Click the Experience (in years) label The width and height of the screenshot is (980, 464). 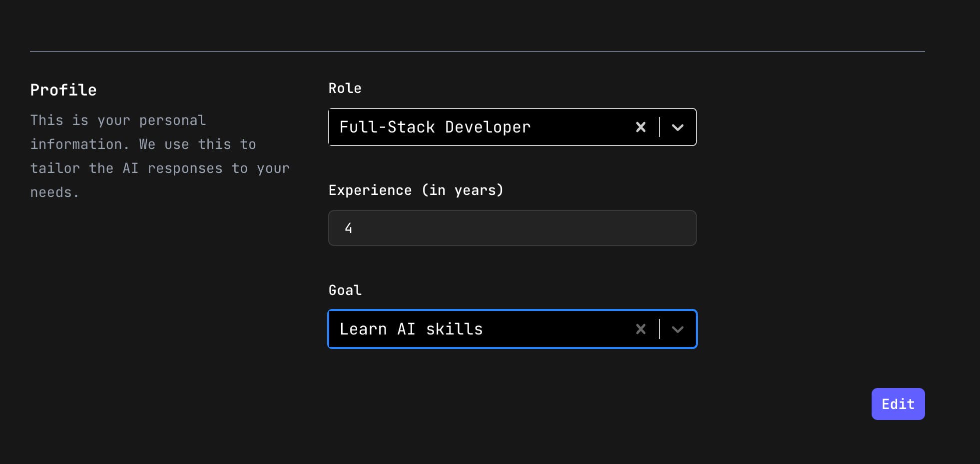[x=416, y=190]
